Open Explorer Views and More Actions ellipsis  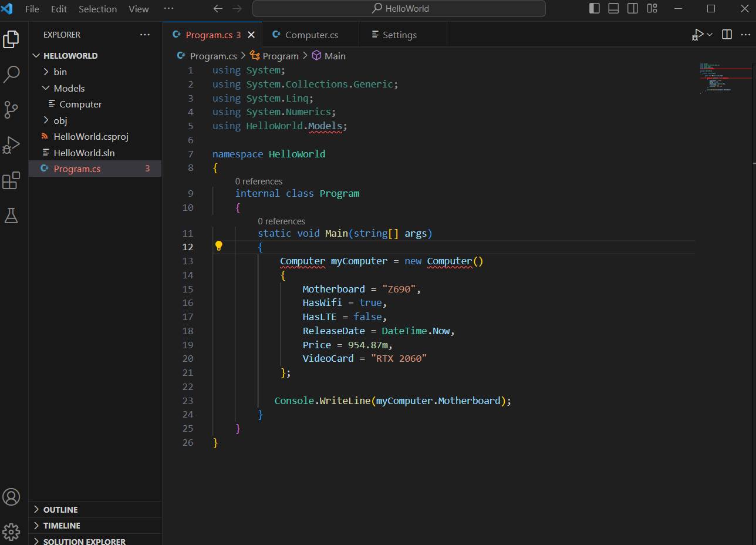[x=145, y=35]
